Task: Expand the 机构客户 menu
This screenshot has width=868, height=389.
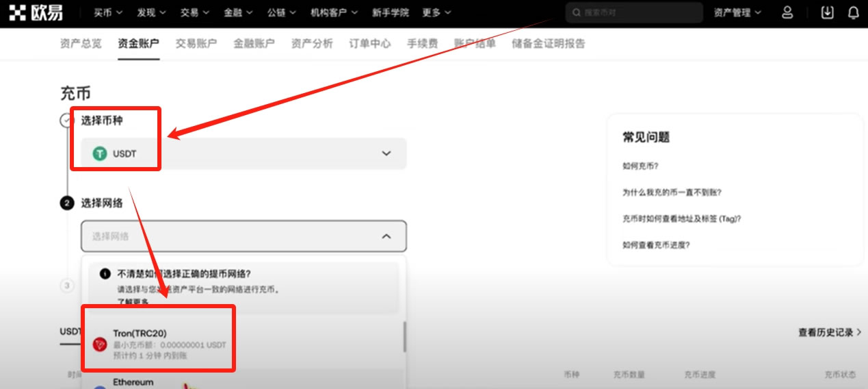Action: coord(334,12)
